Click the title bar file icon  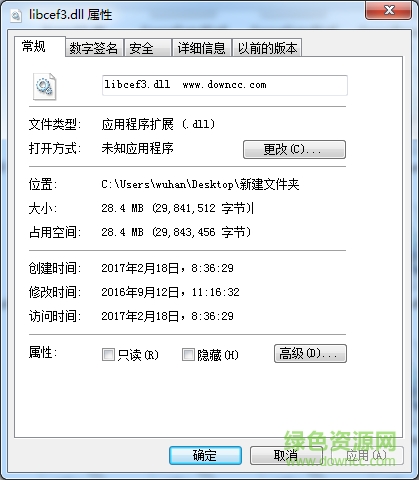[x=16, y=15]
